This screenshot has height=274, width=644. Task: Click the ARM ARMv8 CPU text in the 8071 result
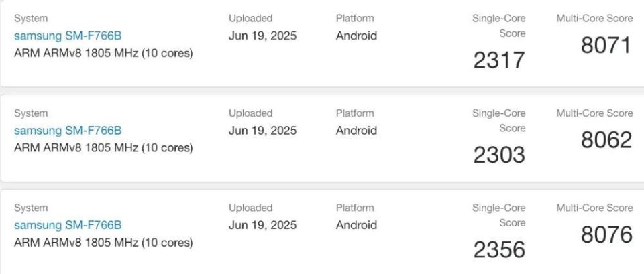click(x=103, y=53)
